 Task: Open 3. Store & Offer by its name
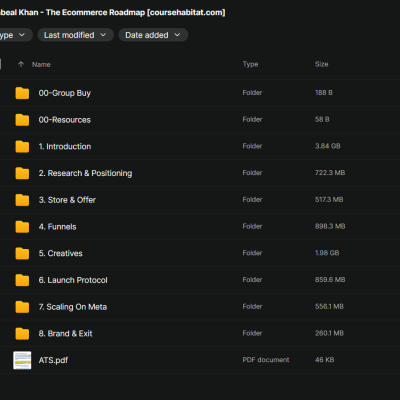point(67,200)
